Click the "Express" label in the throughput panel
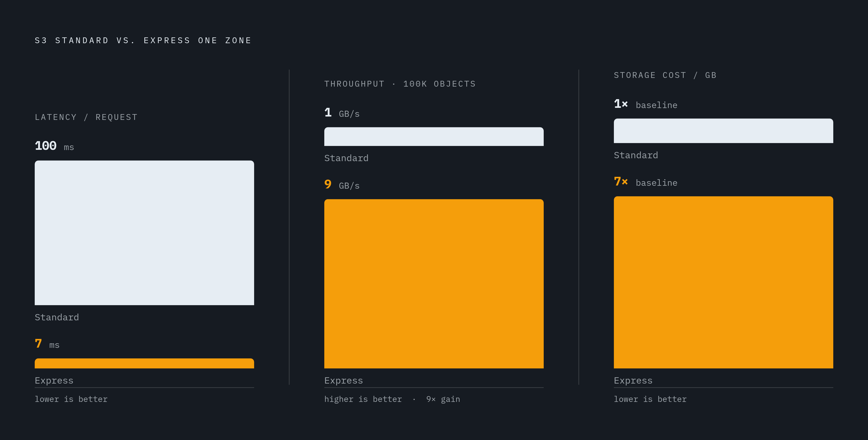 click(344, 381)
